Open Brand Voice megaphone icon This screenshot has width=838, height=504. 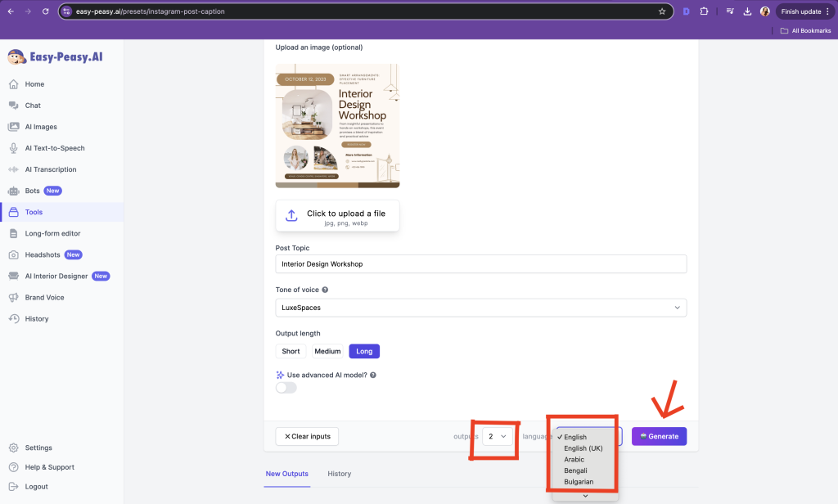click(x=13, y=297)
